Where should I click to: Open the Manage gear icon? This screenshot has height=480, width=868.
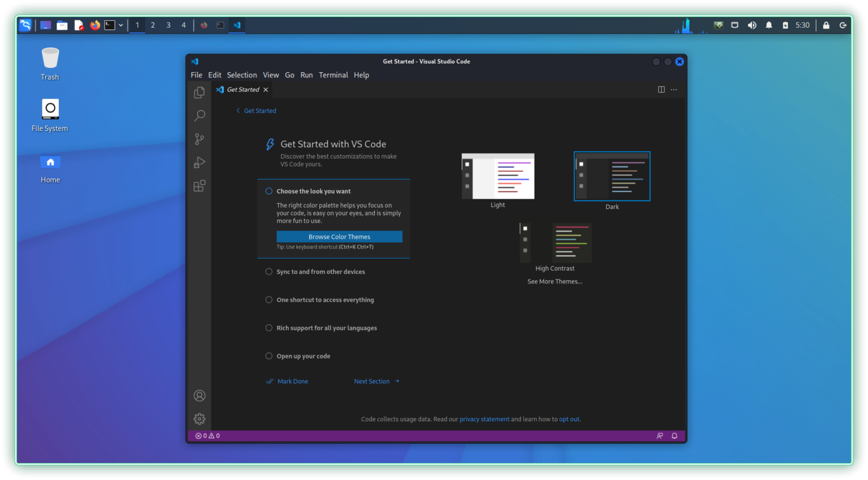tap(199, 419)
